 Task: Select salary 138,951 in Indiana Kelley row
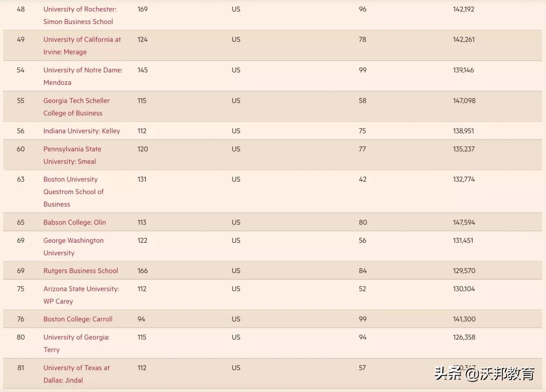coord(463,131)
